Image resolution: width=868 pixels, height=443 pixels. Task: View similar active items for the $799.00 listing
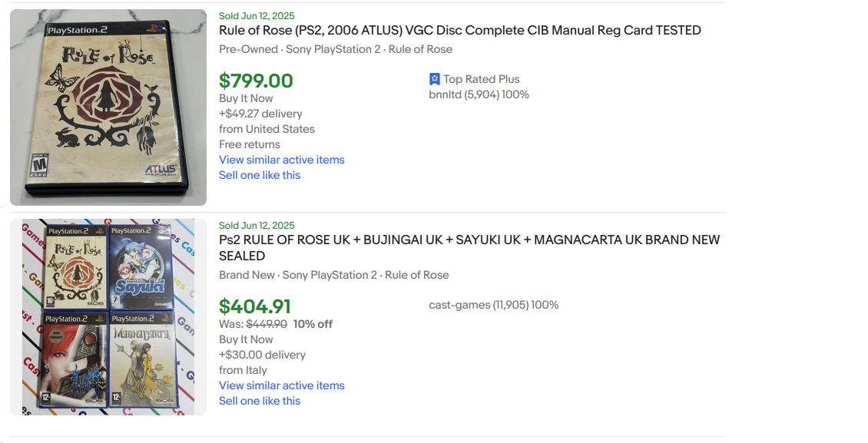tap(281, 160)
